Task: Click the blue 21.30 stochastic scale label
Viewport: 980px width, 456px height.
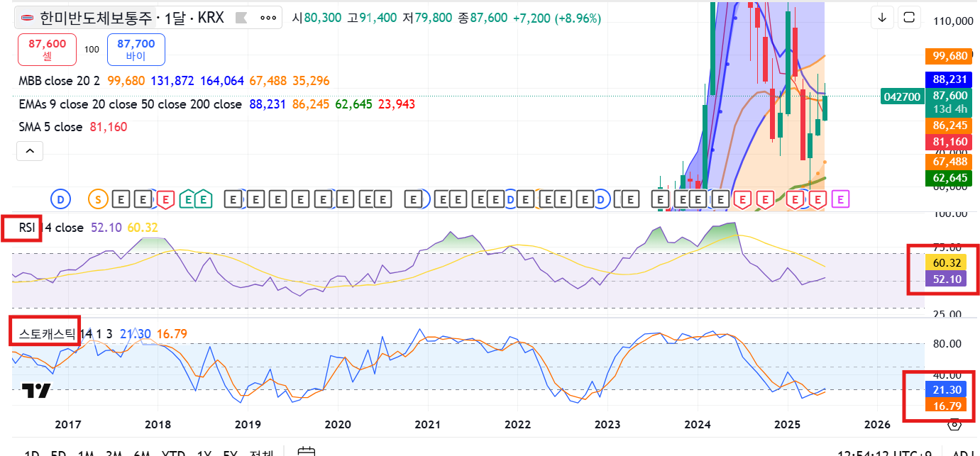Action: tap(947, 390)
